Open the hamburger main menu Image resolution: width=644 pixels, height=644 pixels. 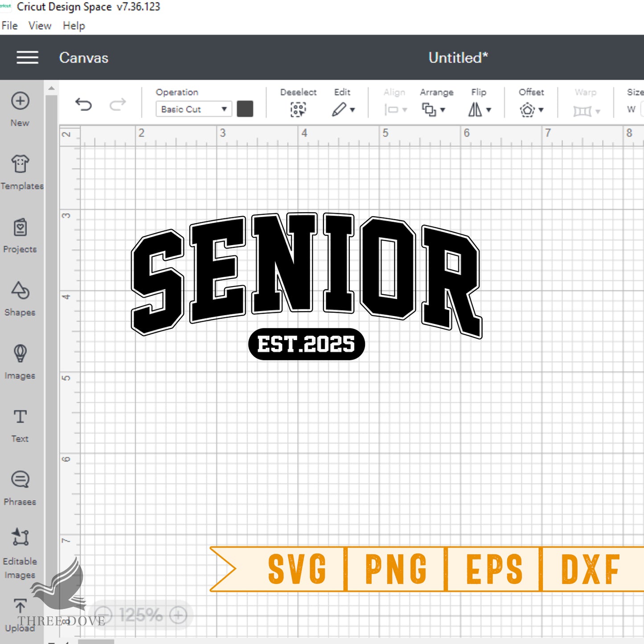(27, 57)
